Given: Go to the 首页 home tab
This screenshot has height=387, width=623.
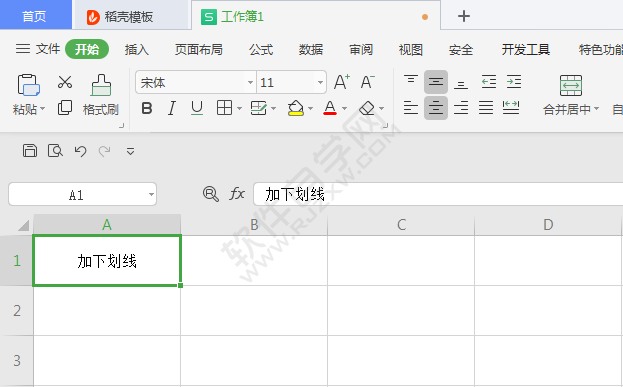Looking at the screenshot, I should pos(35,16).
